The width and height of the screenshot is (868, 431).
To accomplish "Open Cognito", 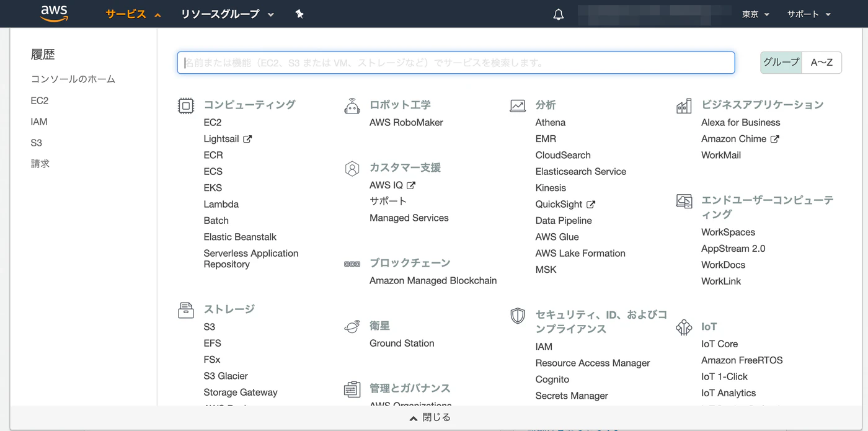I will pos(552,380).
